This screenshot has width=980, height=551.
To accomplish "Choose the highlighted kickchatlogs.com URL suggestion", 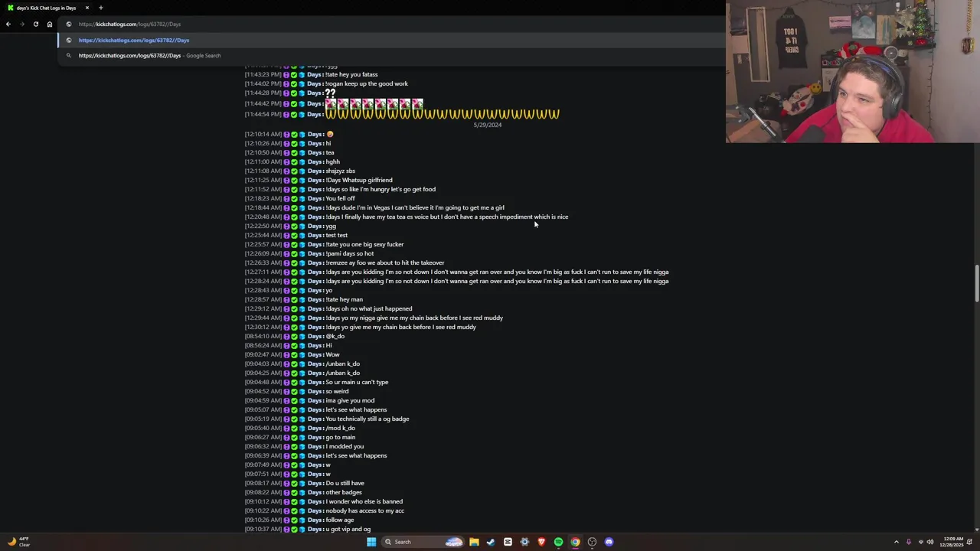I will coord(390,40).
